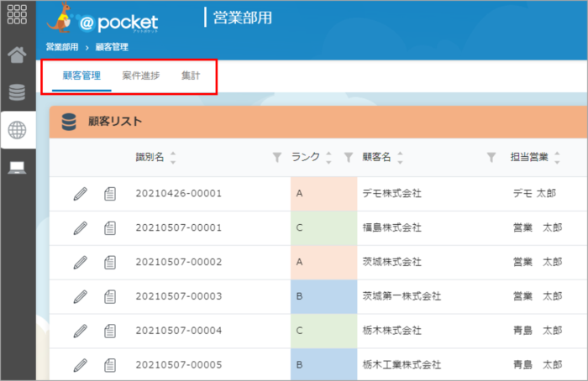The image size is (588, 381).
Task: Click 営業部用 breadcrumb link
Action: 62,47
